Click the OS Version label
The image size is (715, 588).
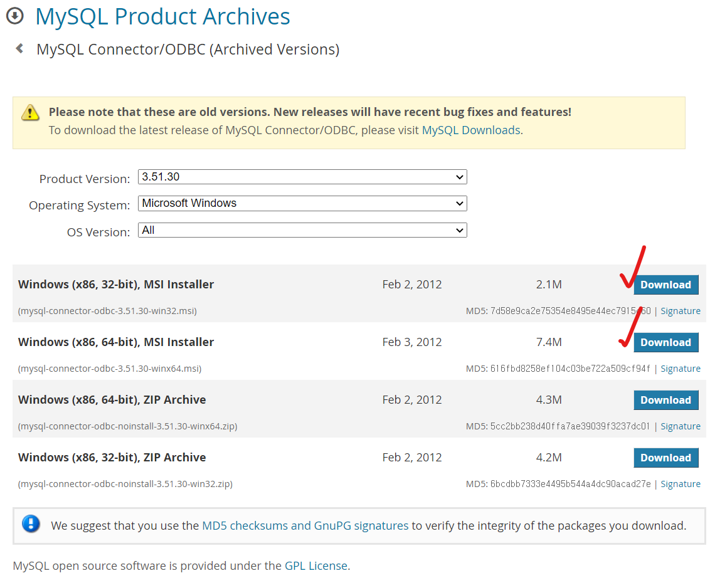tap(98, 232)
